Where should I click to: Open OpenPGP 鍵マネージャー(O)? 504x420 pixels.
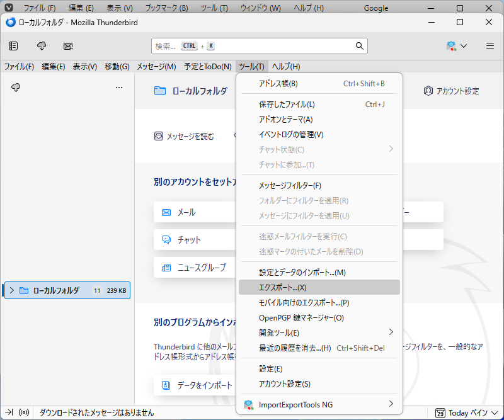pyautogui.click(x=319, y=318)
